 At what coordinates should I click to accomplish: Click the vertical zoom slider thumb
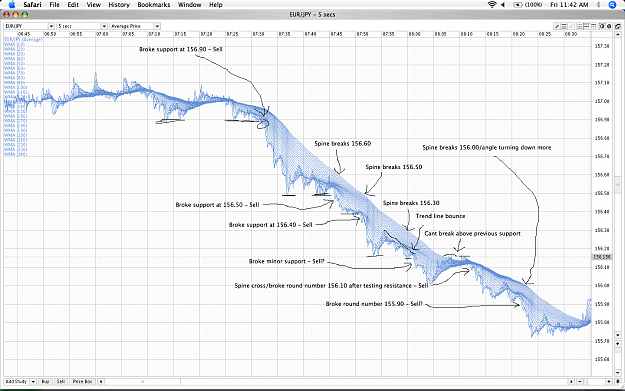click(618, 350)
